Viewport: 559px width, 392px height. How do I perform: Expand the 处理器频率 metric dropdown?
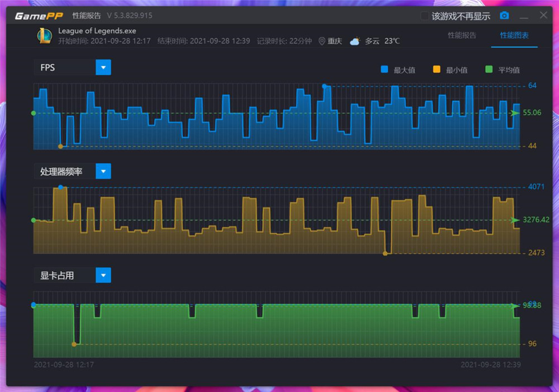[x=103, y=171]
